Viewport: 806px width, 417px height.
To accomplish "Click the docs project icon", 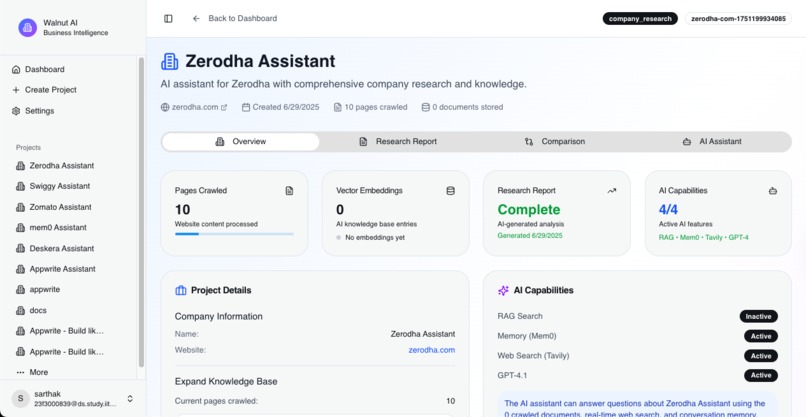I will coord(20,311).
